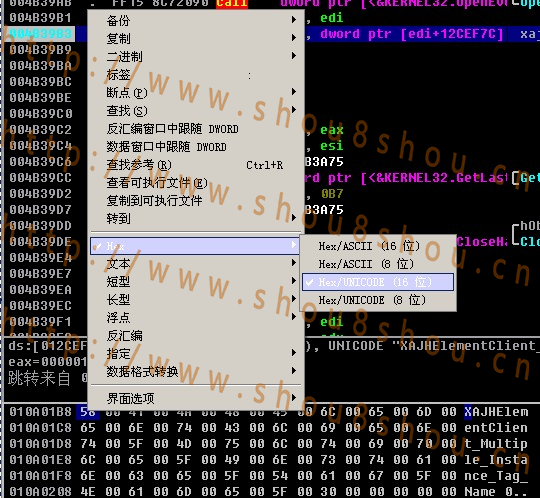The image size is (540, 498).
Task: Open the 复制 submenu
Action: pos(196,38)
